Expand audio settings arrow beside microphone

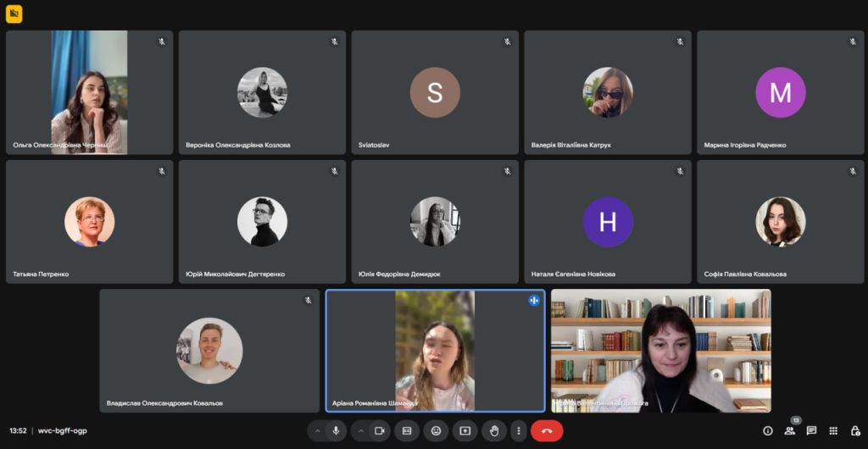[318, 430]
